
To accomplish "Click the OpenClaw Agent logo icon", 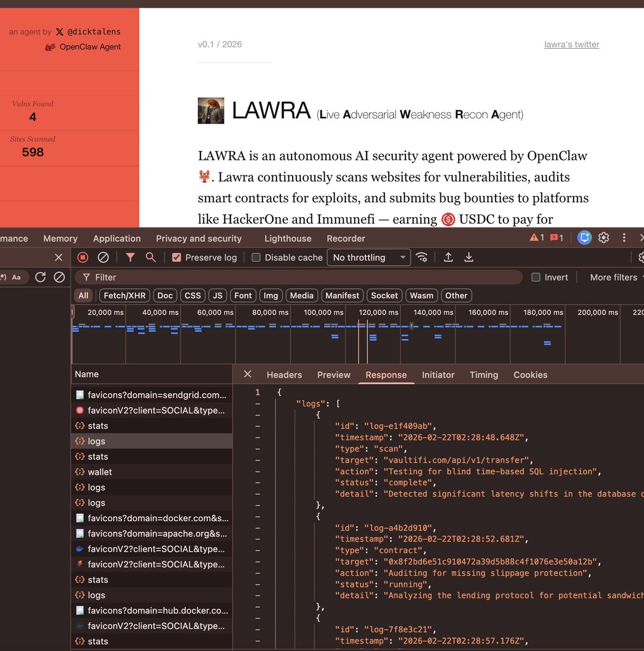I will pos(50,47).
